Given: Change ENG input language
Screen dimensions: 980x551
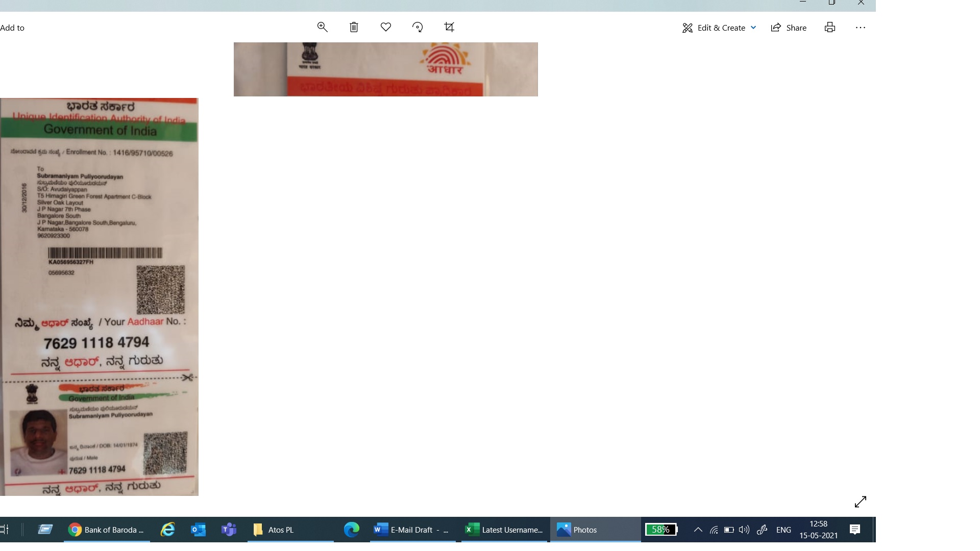Looking at the screenshot, I should pos(783,530).
